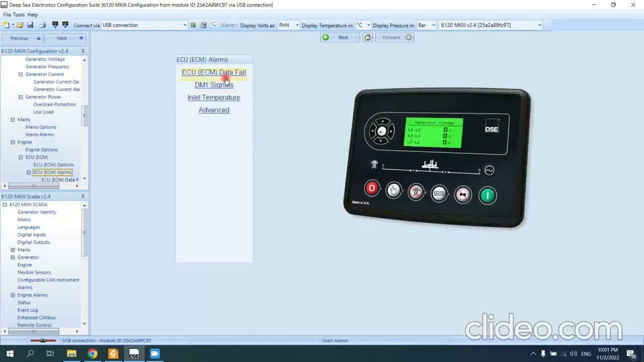Collapse the ECU (ECM) tree node
Screen dimensions: 644x362
tap(21, 157)
